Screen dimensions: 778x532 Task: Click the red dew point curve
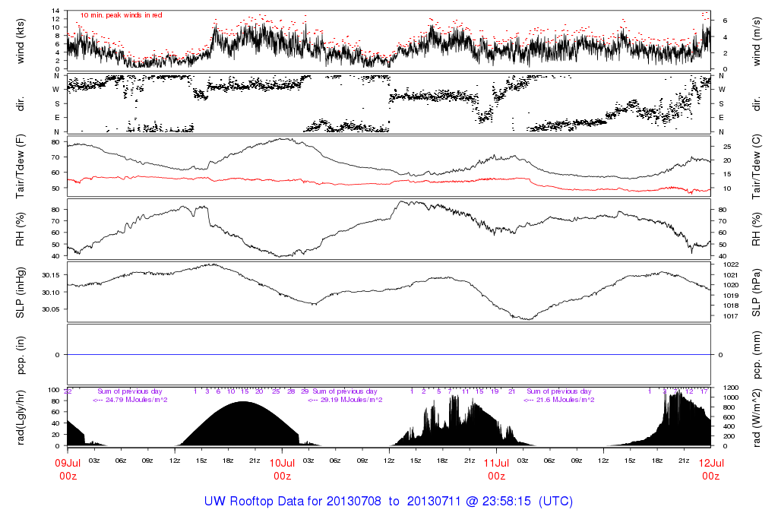coord(389,183)
